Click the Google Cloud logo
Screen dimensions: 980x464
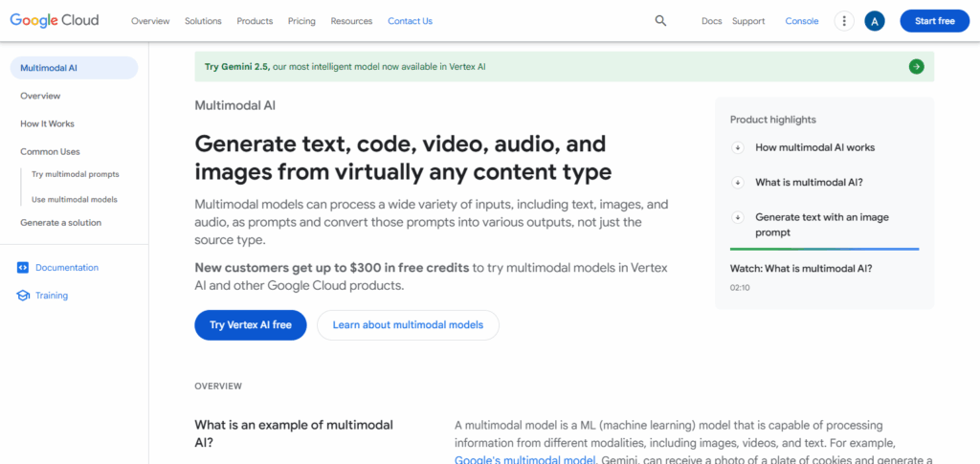coord(55,21)
